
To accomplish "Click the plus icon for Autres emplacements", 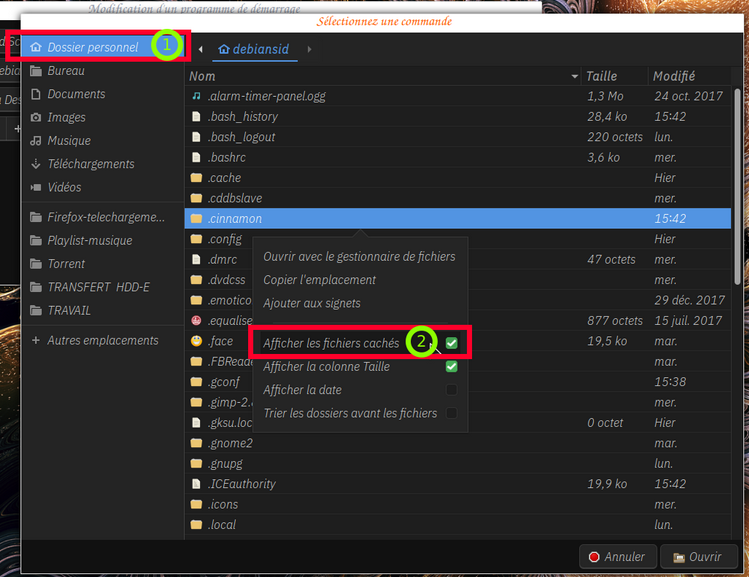I will coord(36,341).
